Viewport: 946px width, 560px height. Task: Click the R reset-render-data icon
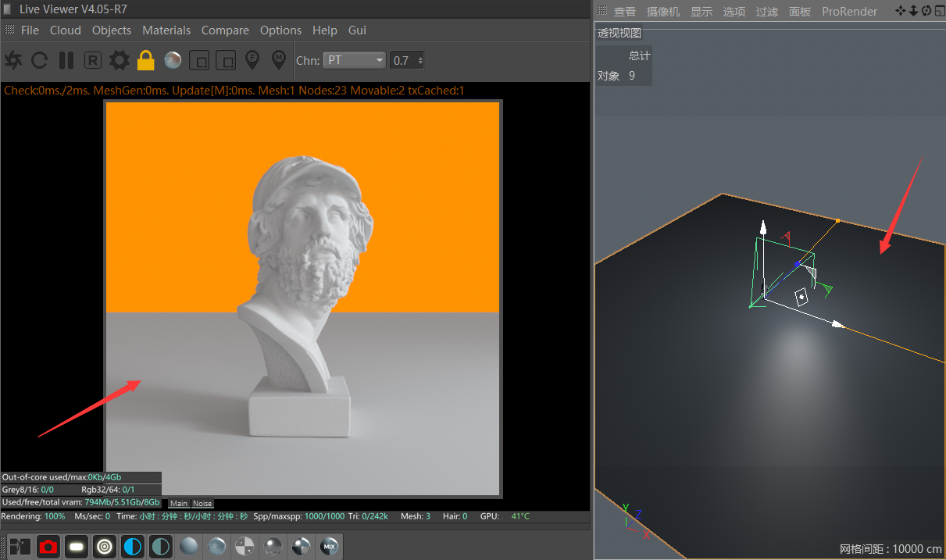93,60
